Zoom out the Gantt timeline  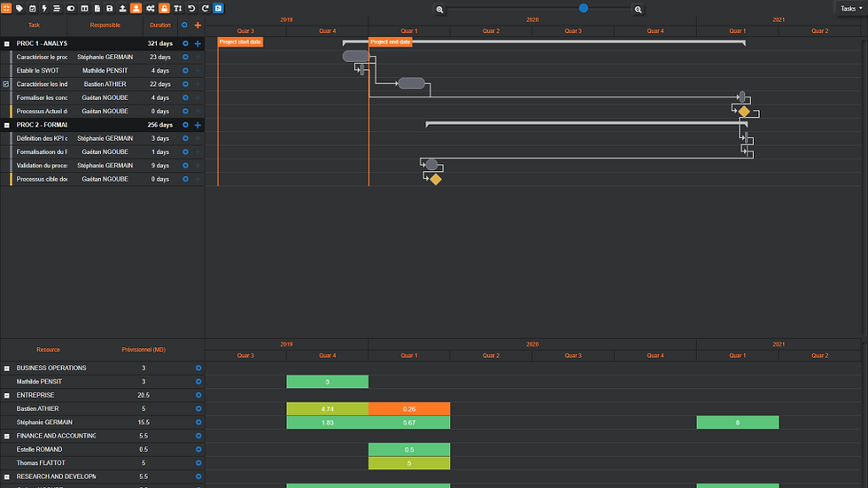tap(439, 10)
